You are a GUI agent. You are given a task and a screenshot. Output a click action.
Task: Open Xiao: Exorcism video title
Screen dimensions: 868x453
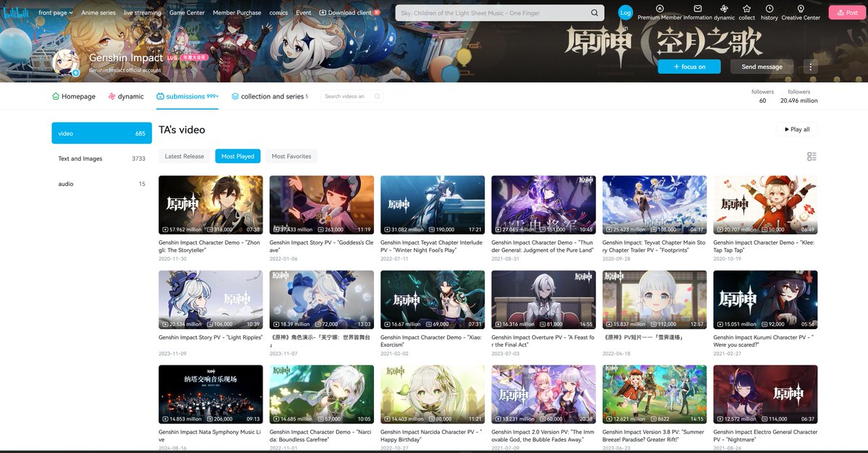coord(433,341)
